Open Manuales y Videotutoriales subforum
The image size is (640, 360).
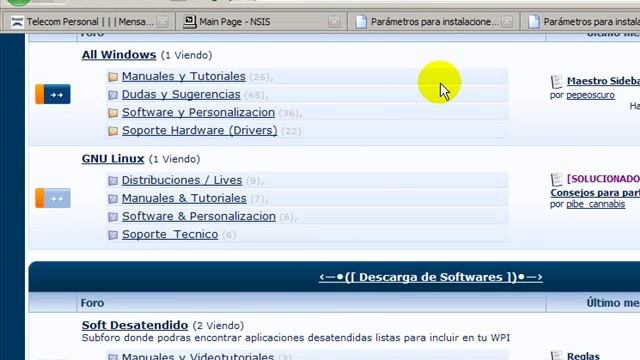tap(198, 356)
